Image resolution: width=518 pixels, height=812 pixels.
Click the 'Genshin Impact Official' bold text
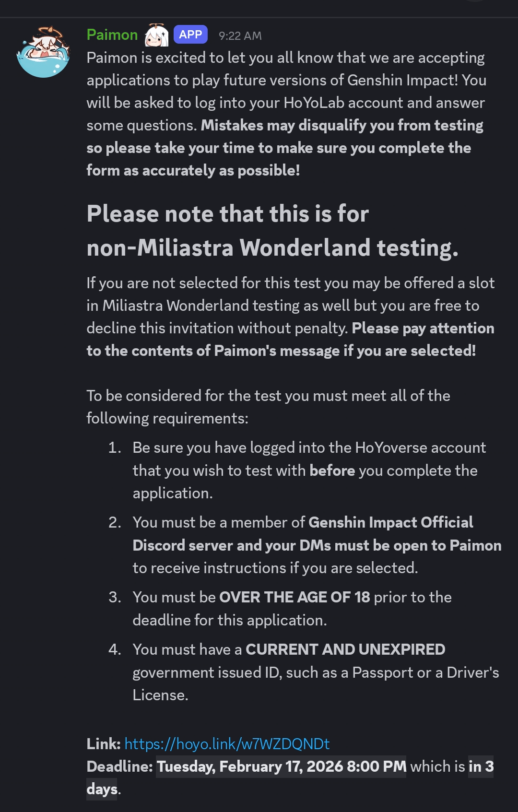click(x=390, y=522)
